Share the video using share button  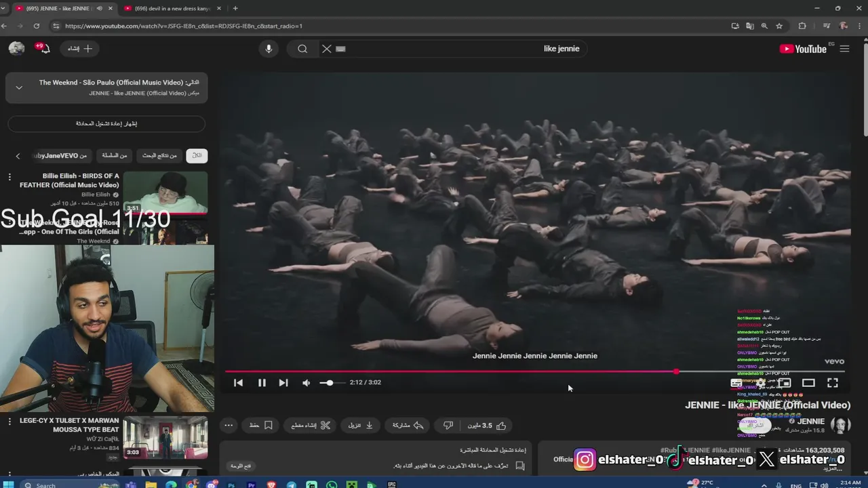tap(408, 426)
